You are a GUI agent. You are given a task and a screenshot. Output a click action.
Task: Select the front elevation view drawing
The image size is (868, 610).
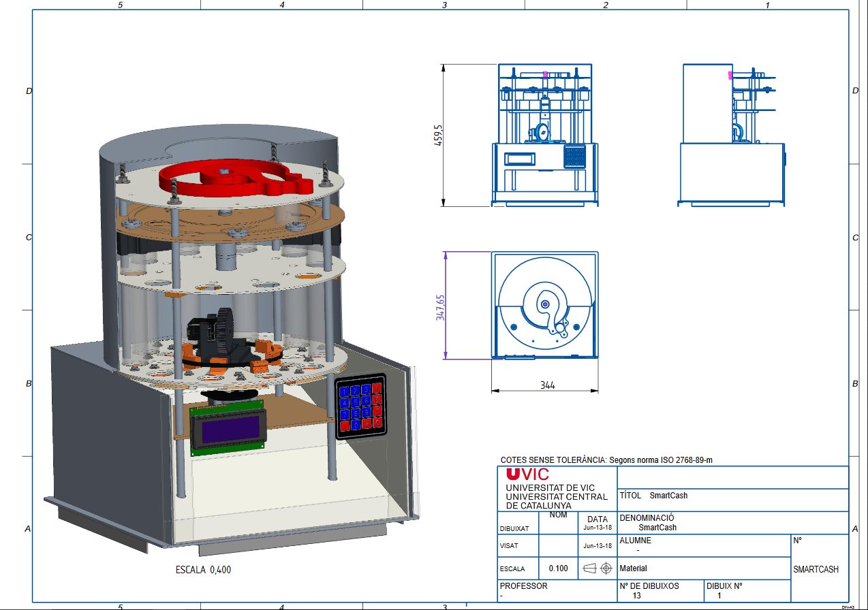click(545, 135)
